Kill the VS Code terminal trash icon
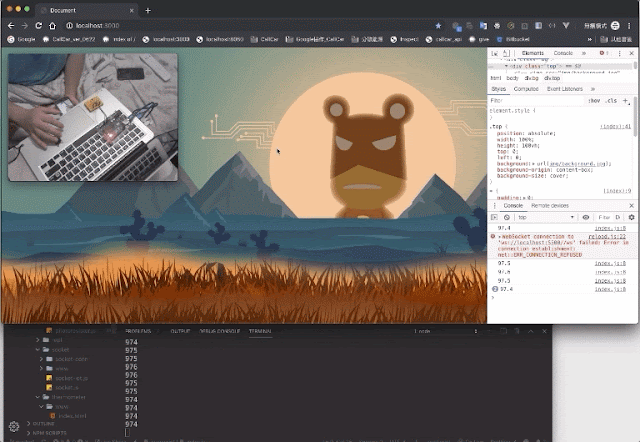Image resolution: width=640 pixels, height=442 pixels. pos(517,331)
